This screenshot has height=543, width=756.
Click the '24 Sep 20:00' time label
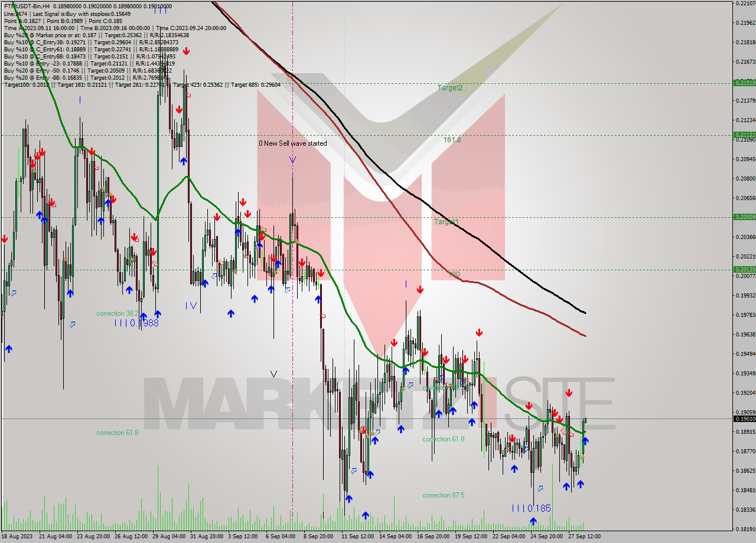tap(546, 537)
